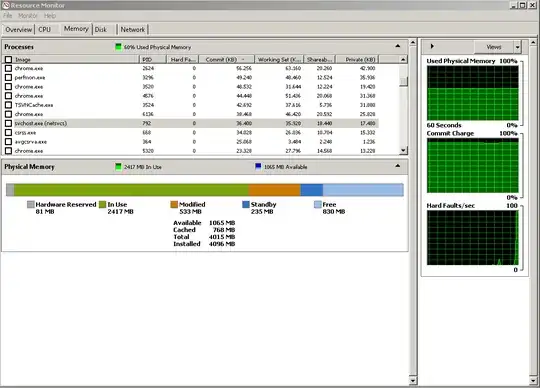The height and width of the screenshot is (388, 540).
Task: Click the process list scroll-up arrow
Action: pyautogui.click(x=403, y=60)
